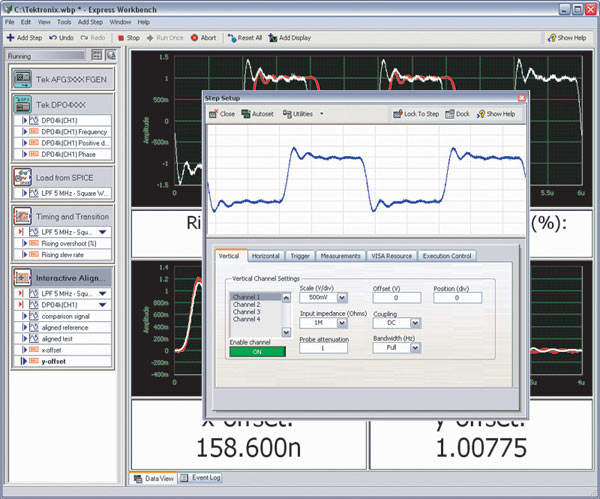This screenshot has height=499, width=600.
Task: Switch to the Measurements tab
Action: (341, 256)
